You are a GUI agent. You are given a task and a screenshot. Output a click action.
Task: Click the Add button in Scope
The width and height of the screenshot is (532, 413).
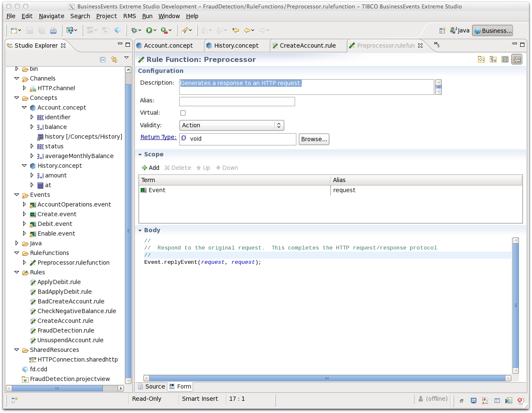pyautogui.click(x=150, y=168)
